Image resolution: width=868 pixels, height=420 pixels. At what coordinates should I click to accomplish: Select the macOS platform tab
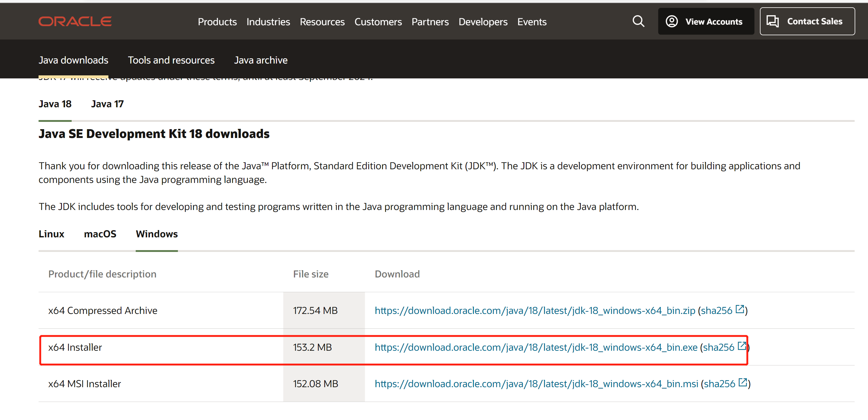(x=100, y=234)
